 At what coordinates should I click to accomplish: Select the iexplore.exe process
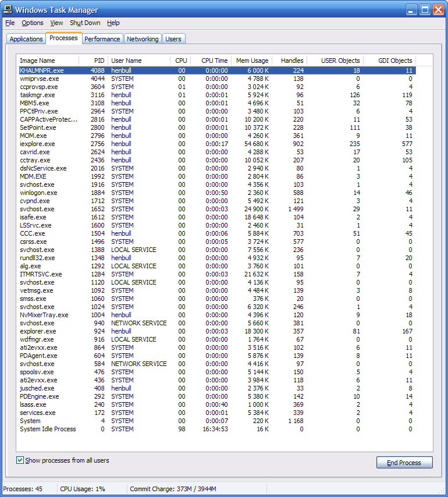coord(217,144)
